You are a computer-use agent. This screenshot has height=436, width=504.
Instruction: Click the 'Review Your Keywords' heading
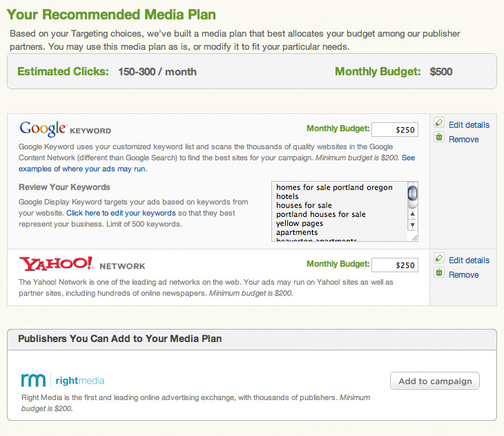pos(64,187)
